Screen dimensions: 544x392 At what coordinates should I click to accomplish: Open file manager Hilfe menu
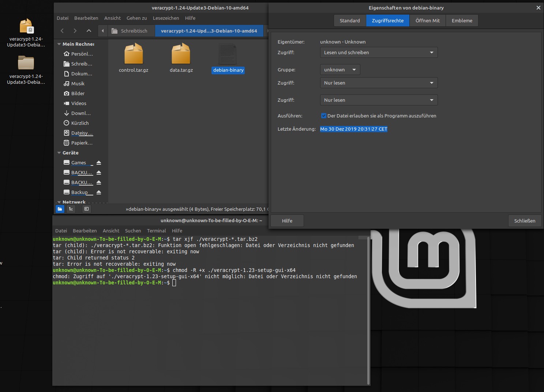tap(190, 18)
